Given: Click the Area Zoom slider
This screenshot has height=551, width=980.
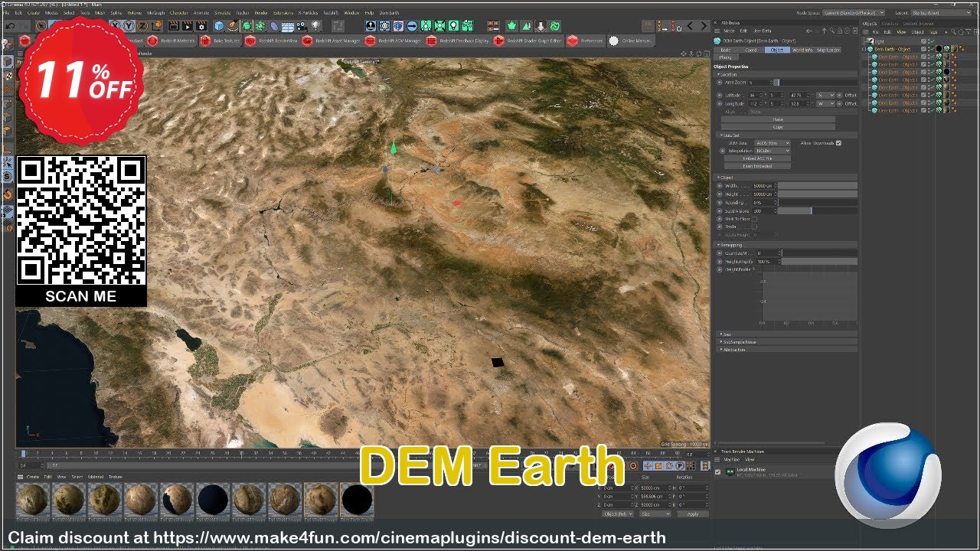Looking at the screenshot, I should pos(815,82).
